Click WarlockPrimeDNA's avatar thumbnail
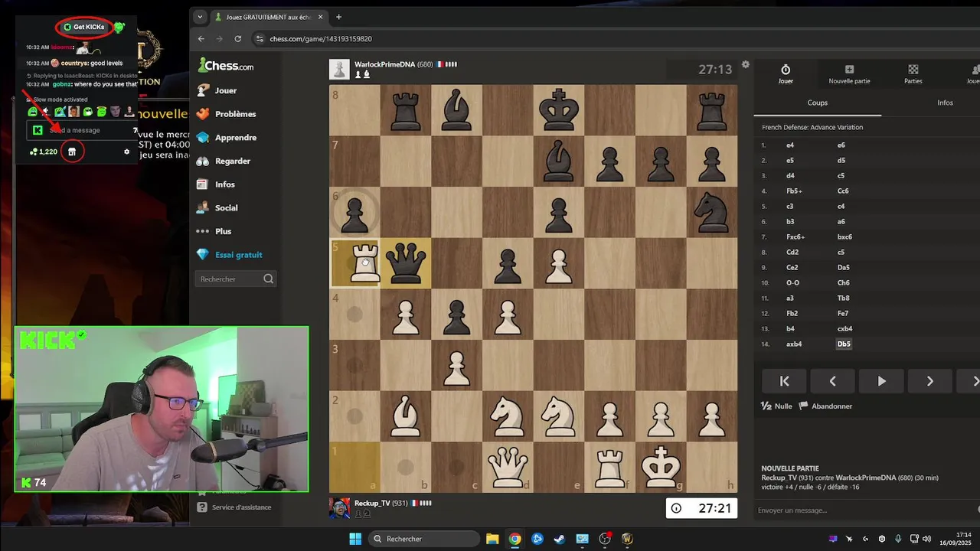 click(x=339, y=69)
